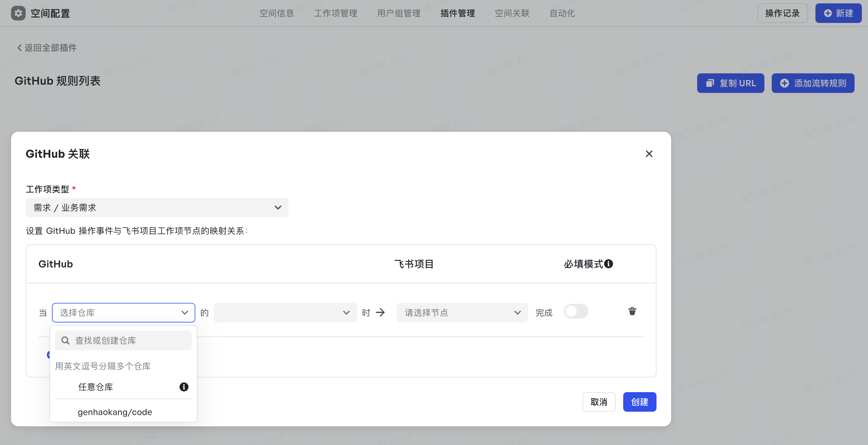This screenshot has width=868, height=445.
Task: Close the GitHub 关联 dialog
Action: [649, 154]
